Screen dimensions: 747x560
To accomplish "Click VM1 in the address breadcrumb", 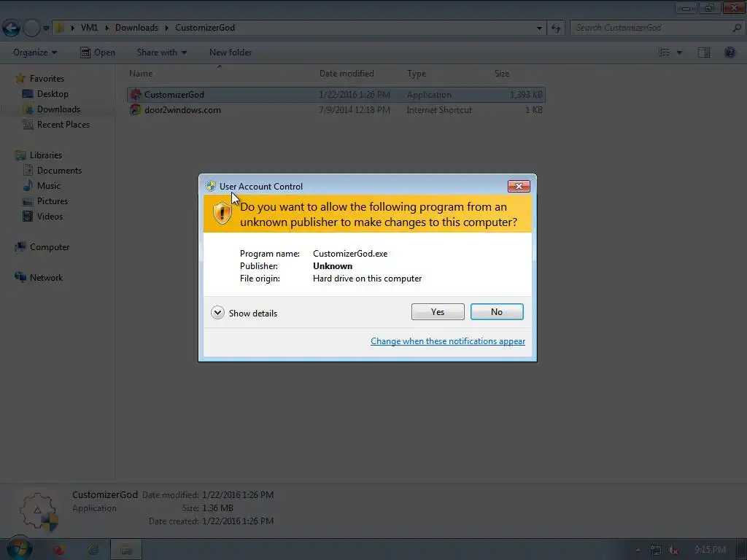I will (89, 28).
